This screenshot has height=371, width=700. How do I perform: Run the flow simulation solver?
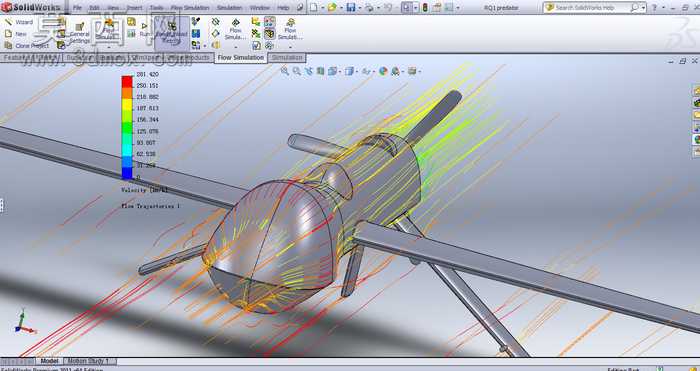point(145,30)
